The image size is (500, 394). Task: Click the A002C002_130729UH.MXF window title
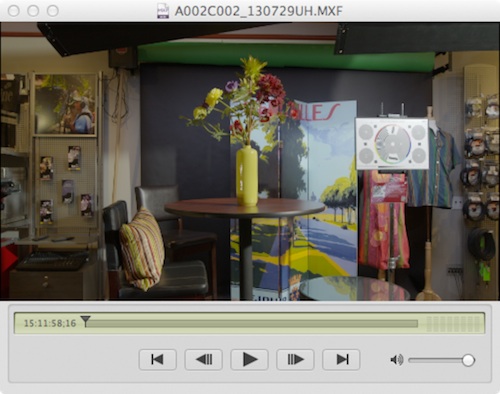pos(259,11)
